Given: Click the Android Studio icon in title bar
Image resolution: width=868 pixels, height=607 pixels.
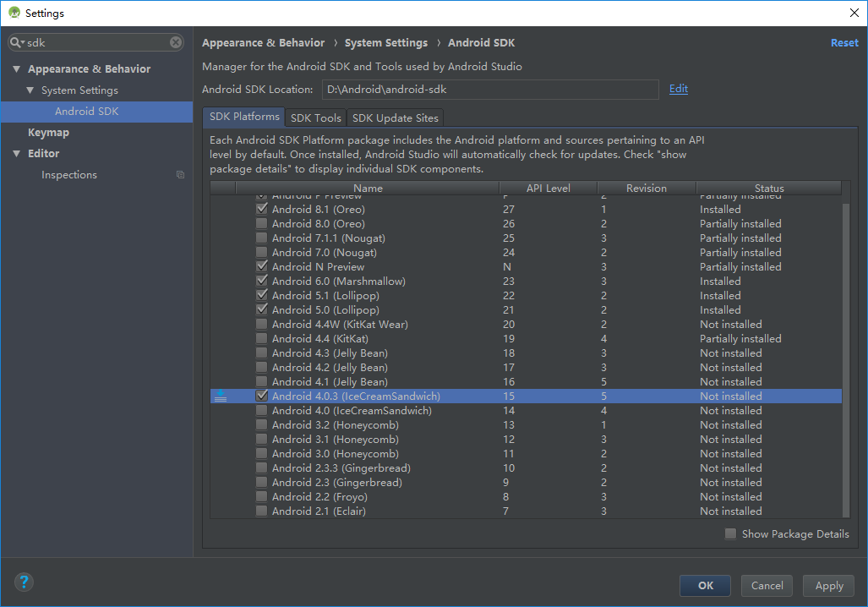Looking at the screenshot, I should click(14, 13).
